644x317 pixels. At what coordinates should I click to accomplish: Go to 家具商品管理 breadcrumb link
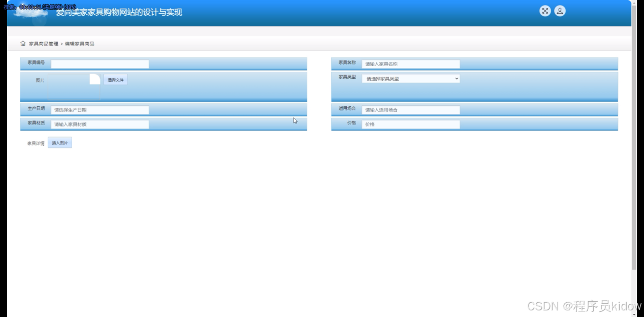(x=44, y=44)
